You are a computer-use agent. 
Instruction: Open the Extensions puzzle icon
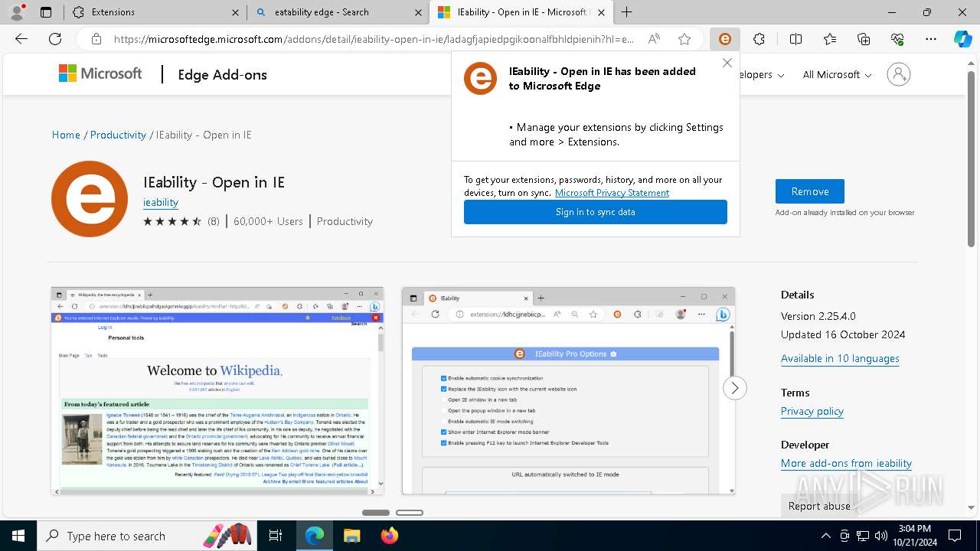(759, 39)
